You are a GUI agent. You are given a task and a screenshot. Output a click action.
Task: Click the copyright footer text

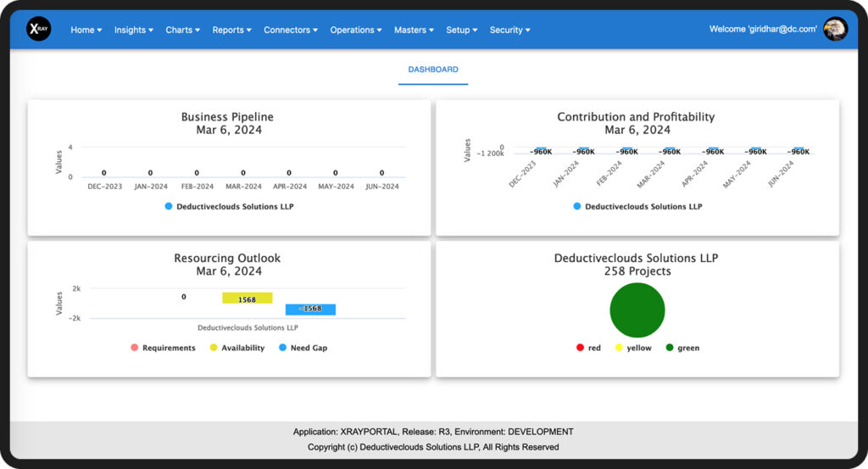[433, 447]
